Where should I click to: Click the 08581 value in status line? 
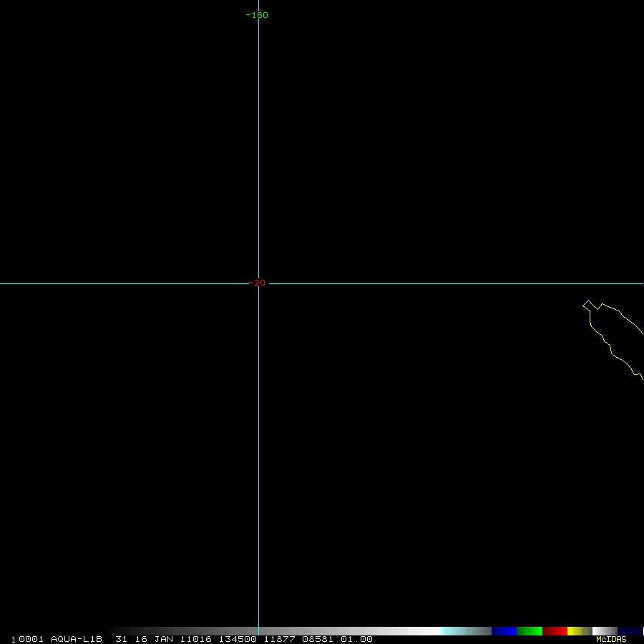(316, 639)
